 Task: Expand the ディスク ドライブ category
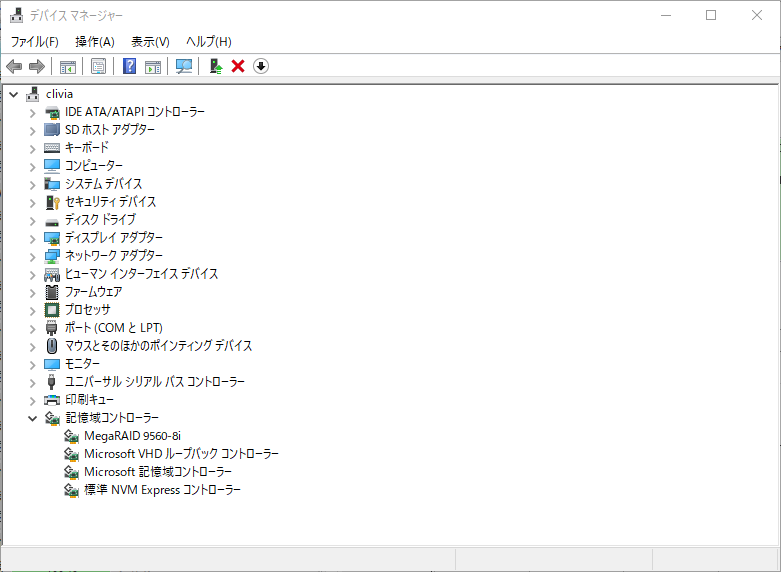(x=32, y=221)
